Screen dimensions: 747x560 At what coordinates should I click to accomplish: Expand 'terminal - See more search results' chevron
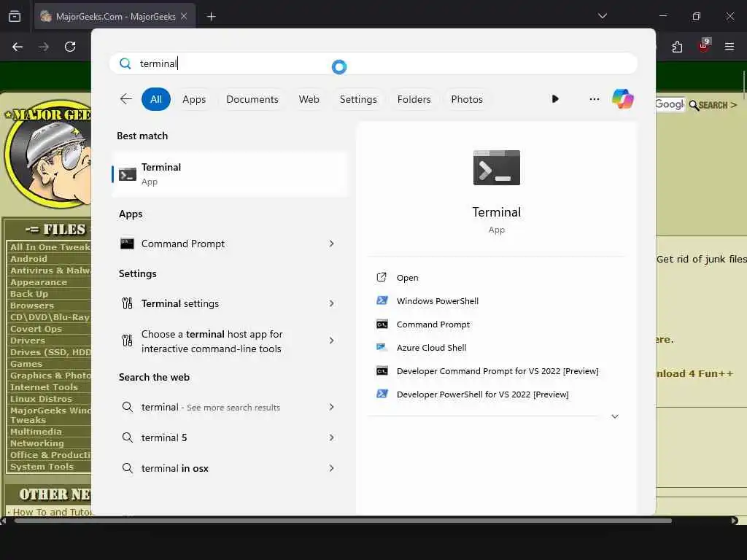[332, 407]
